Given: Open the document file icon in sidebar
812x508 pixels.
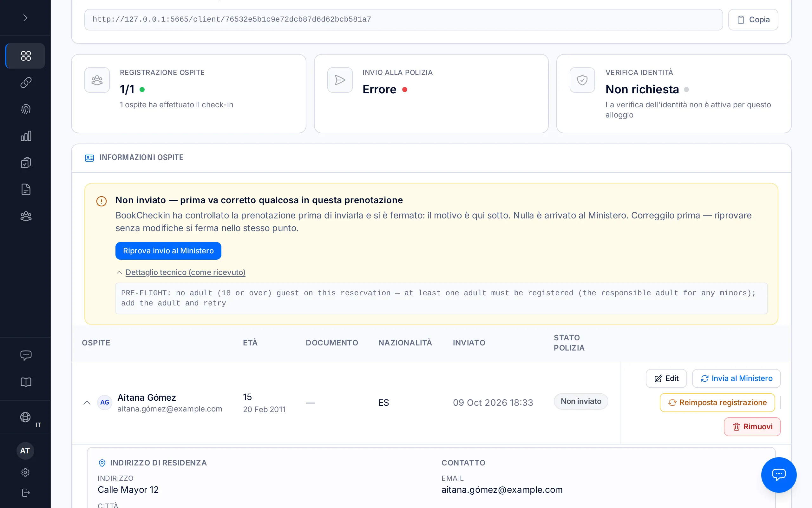Looking at the screenshot, I should (25, 190).
